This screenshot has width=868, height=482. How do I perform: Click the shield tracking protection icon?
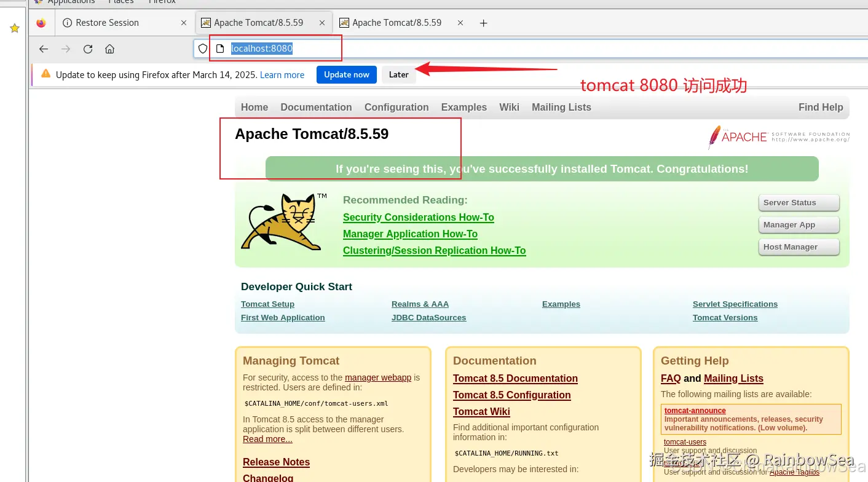[x=202, y=49]
